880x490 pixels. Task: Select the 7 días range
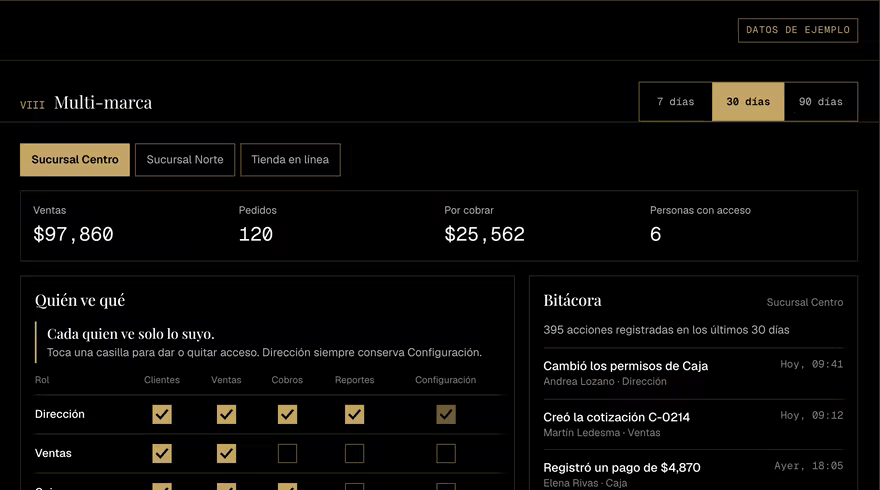[x=676, y=102]
